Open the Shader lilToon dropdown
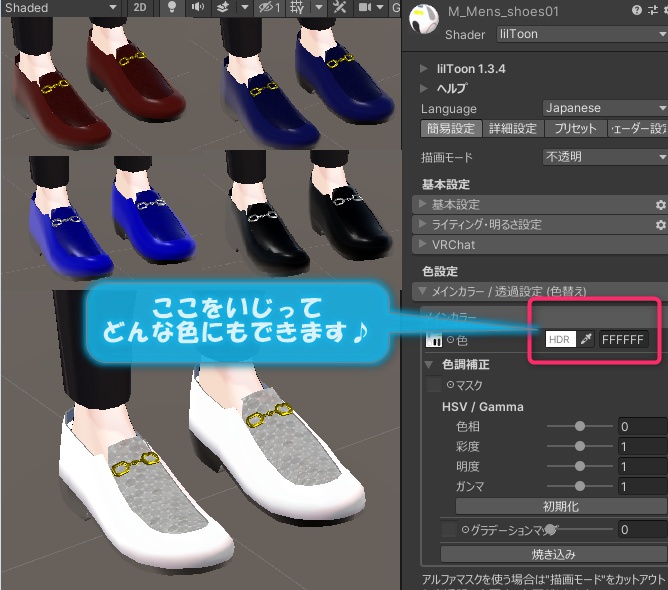 [x=582, y=34]
